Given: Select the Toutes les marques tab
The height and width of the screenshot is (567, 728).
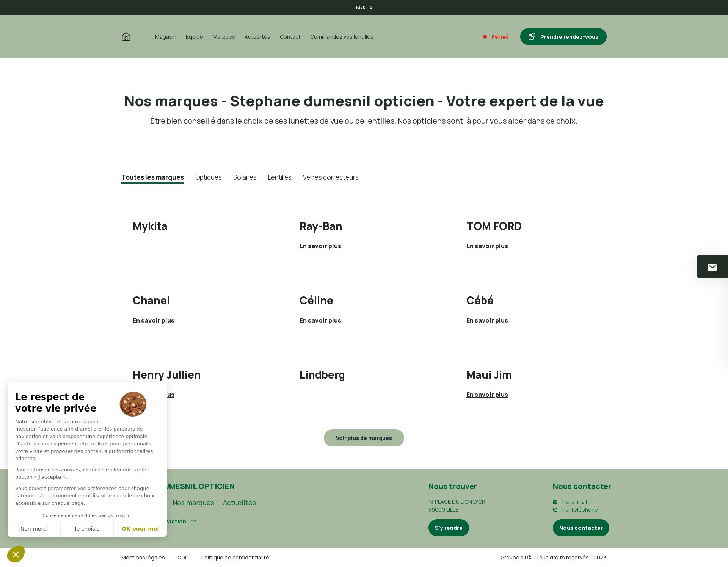Looking at the screenshot, I should click(152, 177).
